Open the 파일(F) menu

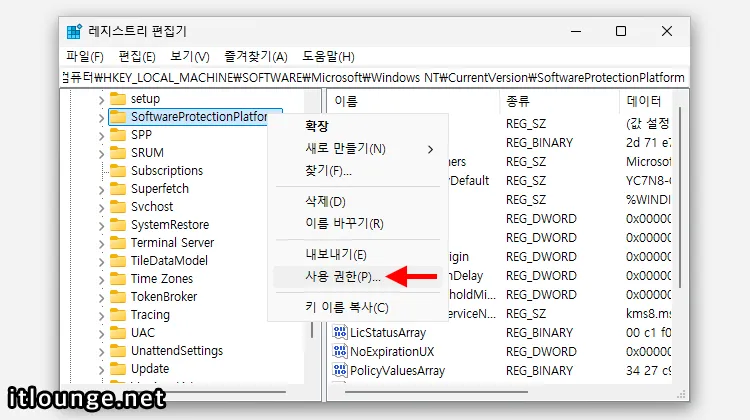point(85,57)
